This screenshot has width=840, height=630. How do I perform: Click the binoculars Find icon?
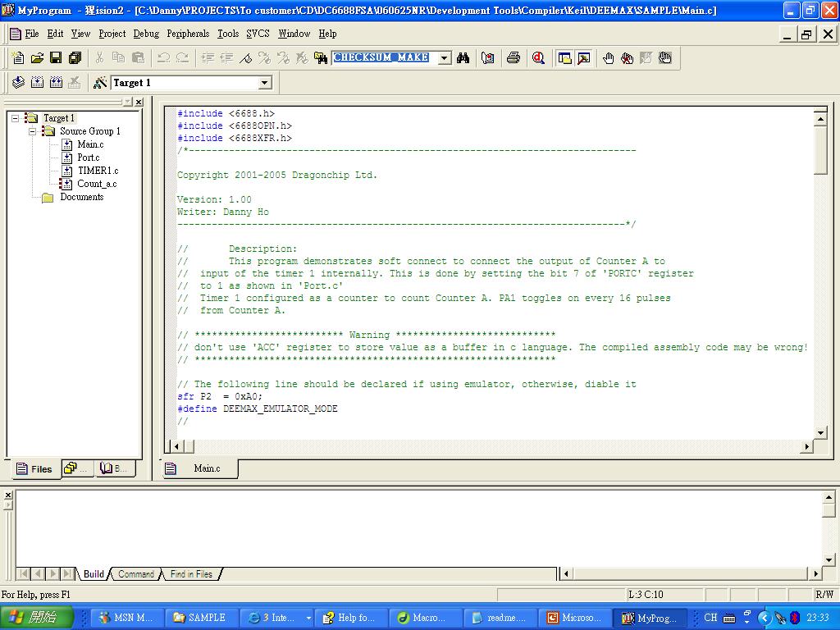[463, 58]
